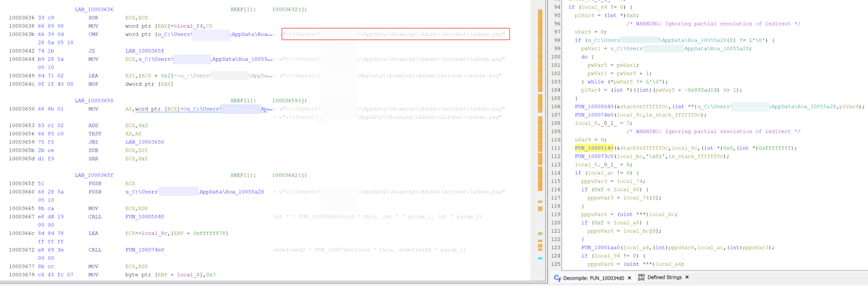Select the LAB_1000365f label heading
Viewport: 868px width, 286px height.
(x=94, y=175)
